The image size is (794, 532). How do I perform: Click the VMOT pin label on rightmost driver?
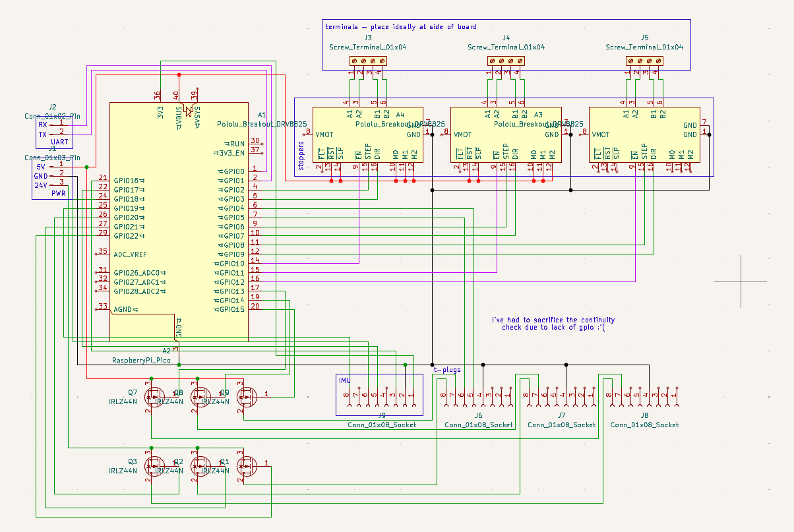pos(601,134)
